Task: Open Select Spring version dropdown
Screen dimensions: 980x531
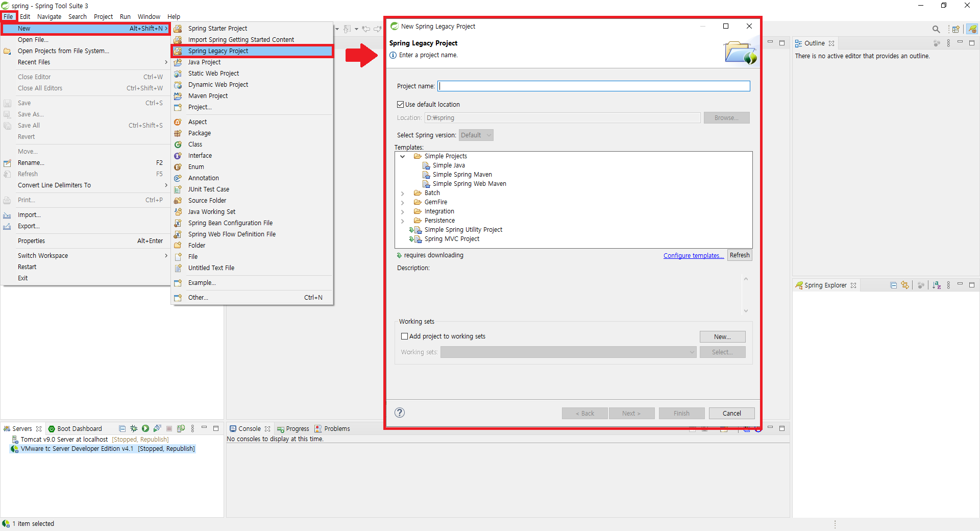Action: pyautogui.click(x=476, y=135)
